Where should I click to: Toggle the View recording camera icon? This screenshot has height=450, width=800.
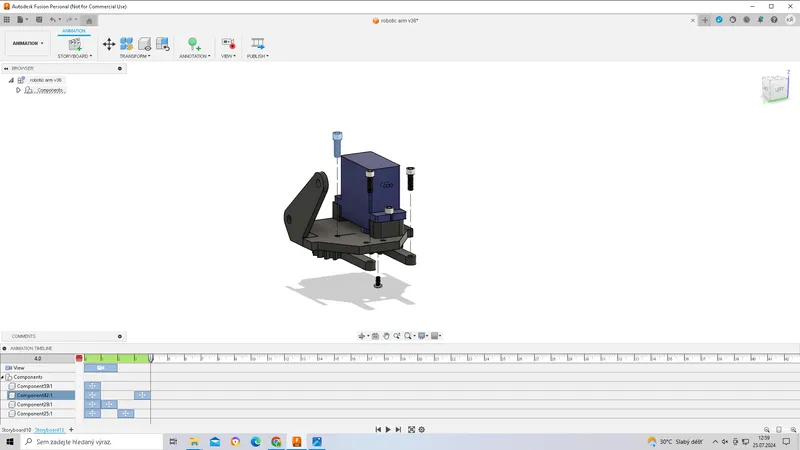[x=228, y=44]
